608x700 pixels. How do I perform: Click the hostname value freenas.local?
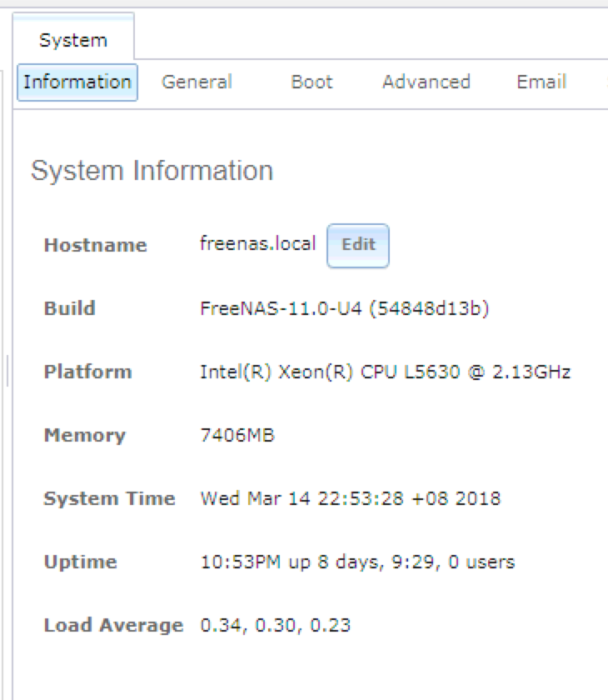coord(258,243)
